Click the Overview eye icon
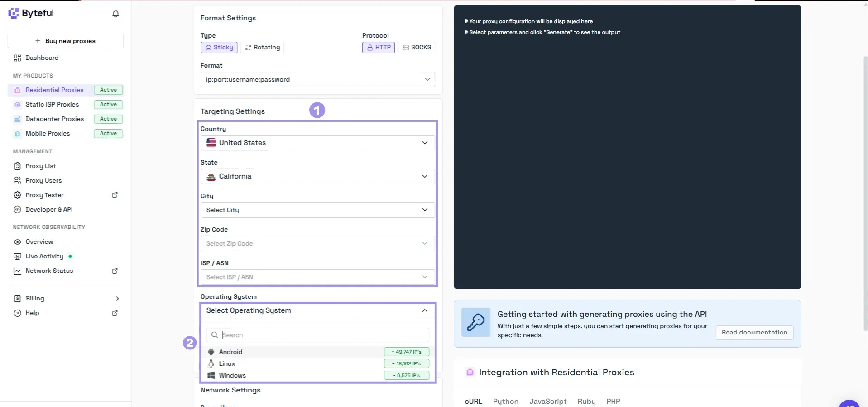This screenshot has width=868, height=407. pyautogui.click(x=17, y=242)
